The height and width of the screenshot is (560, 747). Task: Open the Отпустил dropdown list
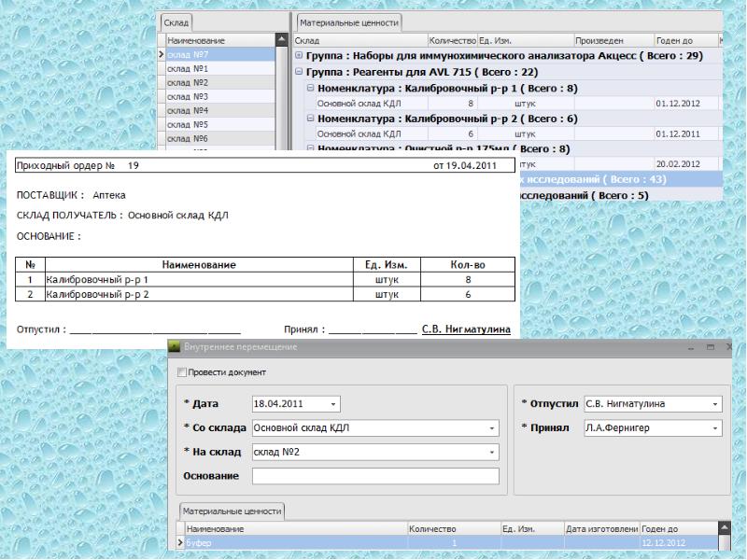(x=715, y=404)
